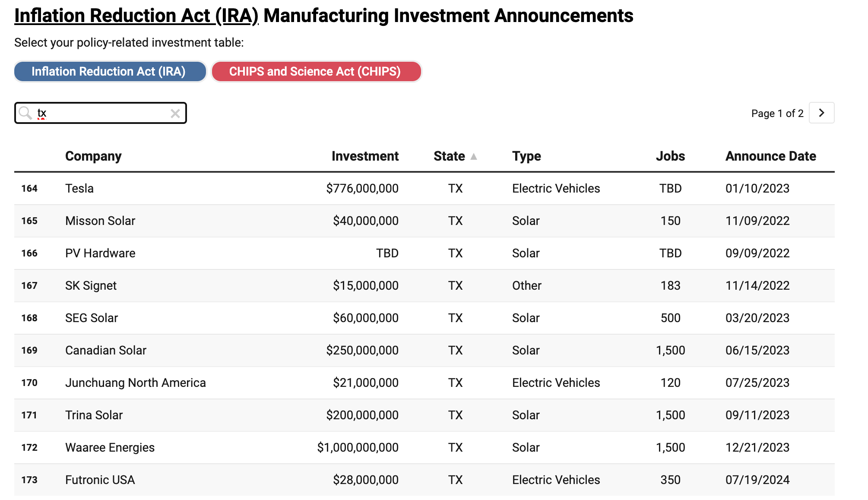Click the 09/11/2023 announce date

(x=757, y=415)
